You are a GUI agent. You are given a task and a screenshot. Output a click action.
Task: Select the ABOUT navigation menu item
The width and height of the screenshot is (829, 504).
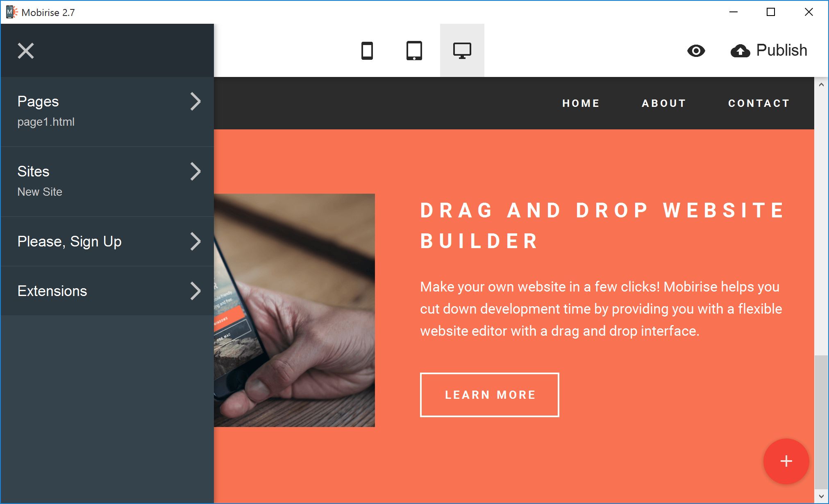coord(663,104)
